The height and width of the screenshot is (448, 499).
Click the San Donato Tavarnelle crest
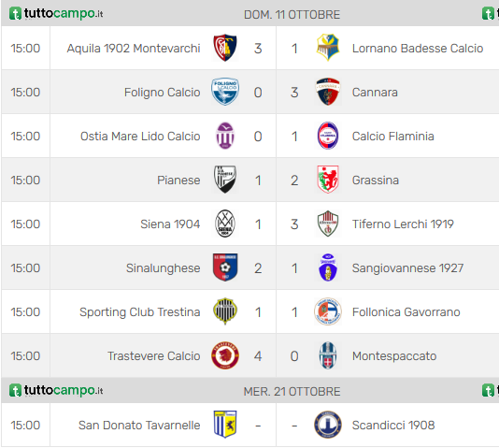pos(225,425)
